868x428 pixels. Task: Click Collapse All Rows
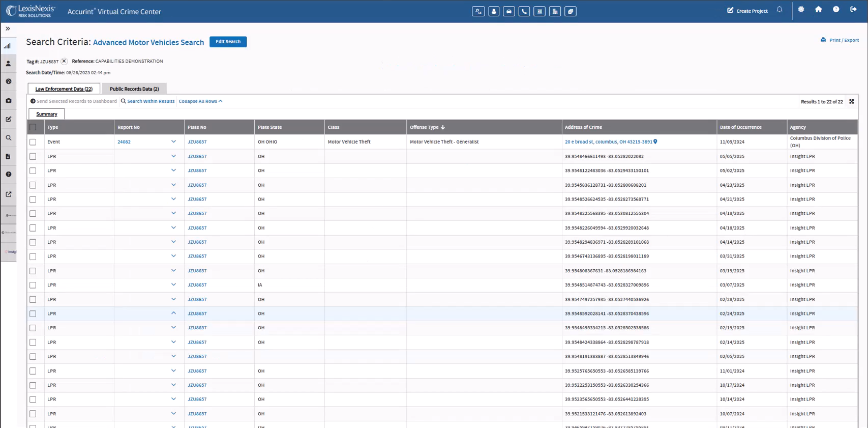pyautogui.click(x=200, y=101)
